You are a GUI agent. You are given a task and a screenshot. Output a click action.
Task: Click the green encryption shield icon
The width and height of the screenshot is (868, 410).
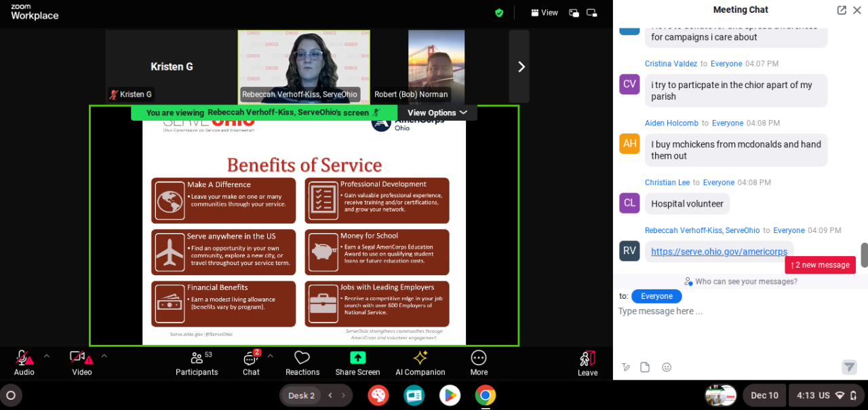[x=499, y=12]
